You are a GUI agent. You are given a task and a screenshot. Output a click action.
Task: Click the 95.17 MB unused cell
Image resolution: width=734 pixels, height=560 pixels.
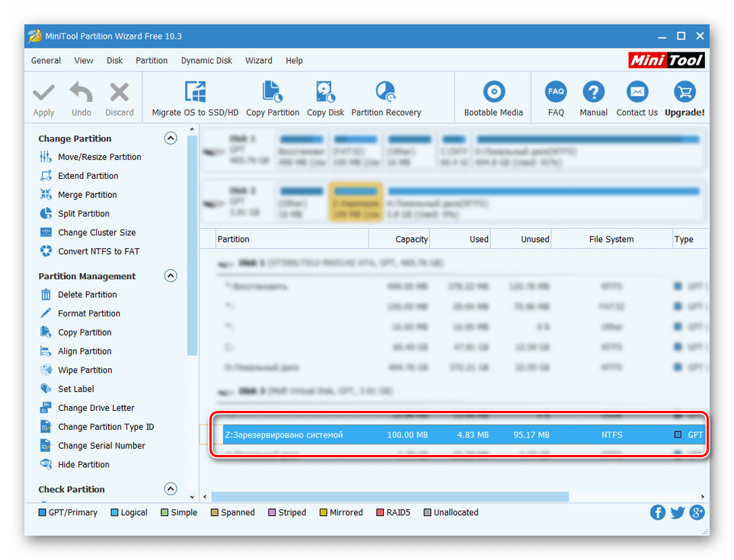click(531, 434)
